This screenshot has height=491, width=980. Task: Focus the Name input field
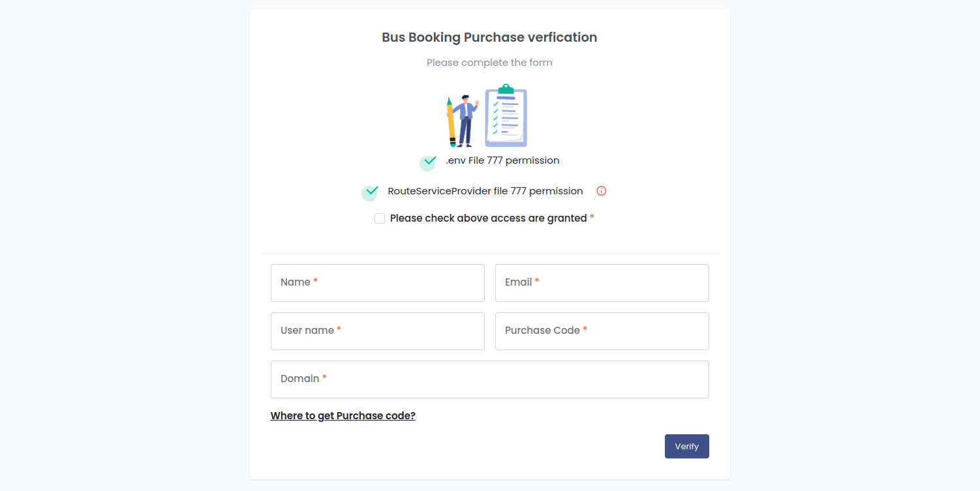click(378, 283)
